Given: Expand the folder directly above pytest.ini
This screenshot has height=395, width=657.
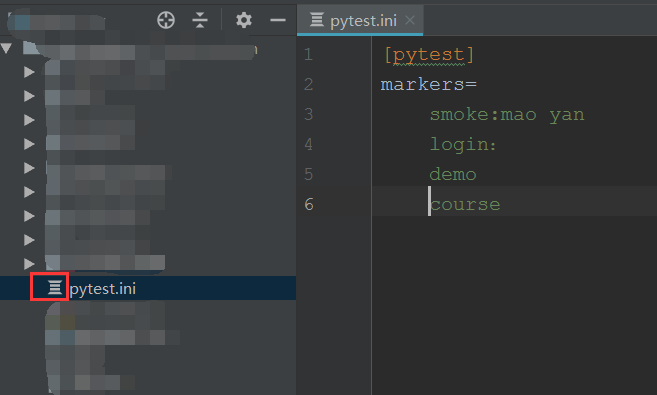Looking at the screenshot, I should (29, 264).
